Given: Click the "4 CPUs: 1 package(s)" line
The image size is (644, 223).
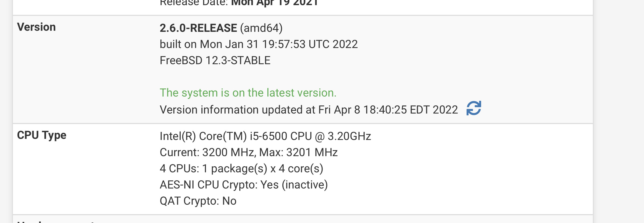Looking at the screenshot, I should coord(213,169).
